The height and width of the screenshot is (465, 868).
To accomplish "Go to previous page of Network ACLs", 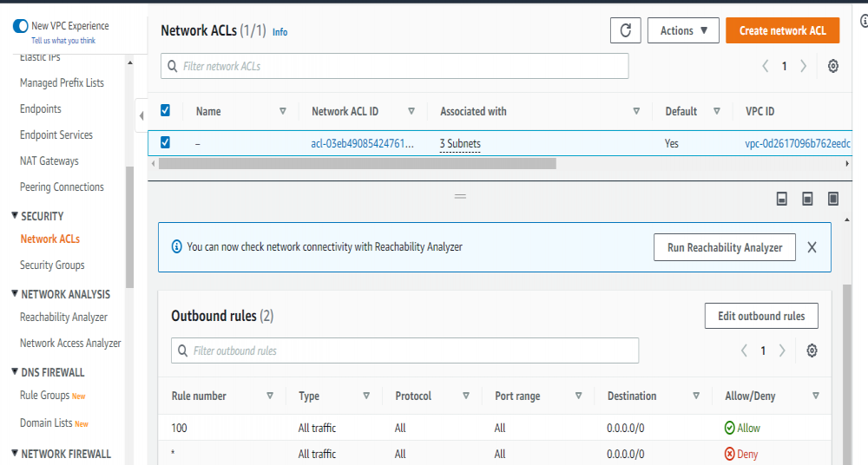I will click(765, 67).
